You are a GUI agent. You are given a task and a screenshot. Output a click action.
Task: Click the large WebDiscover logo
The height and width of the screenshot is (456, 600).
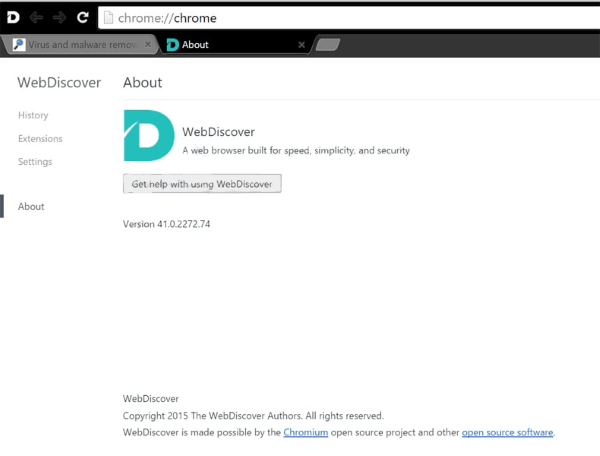149,135
